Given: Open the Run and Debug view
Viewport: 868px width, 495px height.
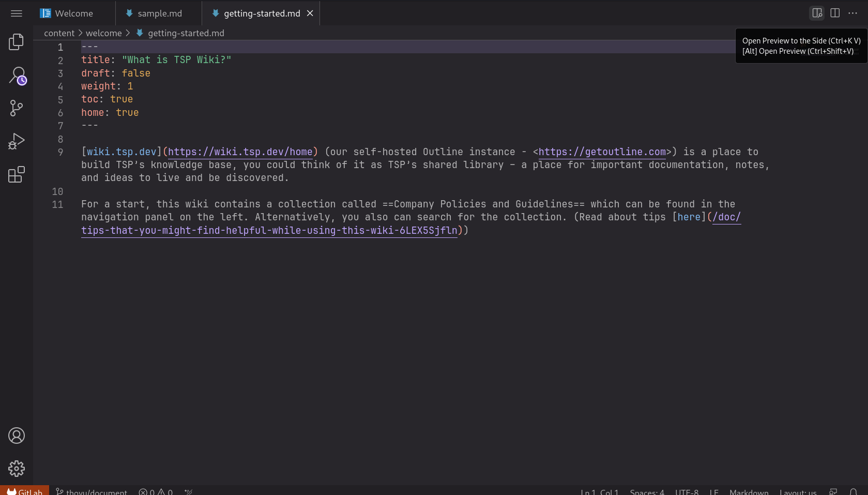Looking at the screenshot, I should click(17, 141).
